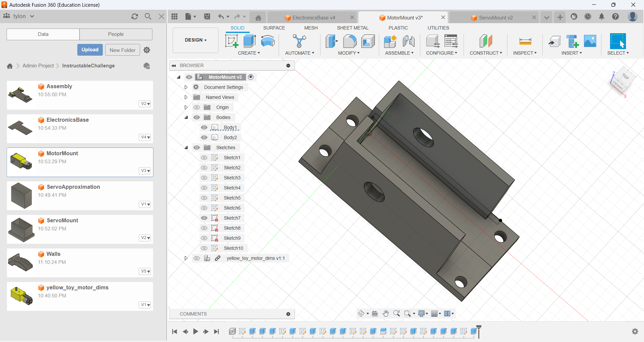644x342 pixels.
Task: Expand the yellow_toy_motor_dims v1:1 component
Action: pos(186,258)
